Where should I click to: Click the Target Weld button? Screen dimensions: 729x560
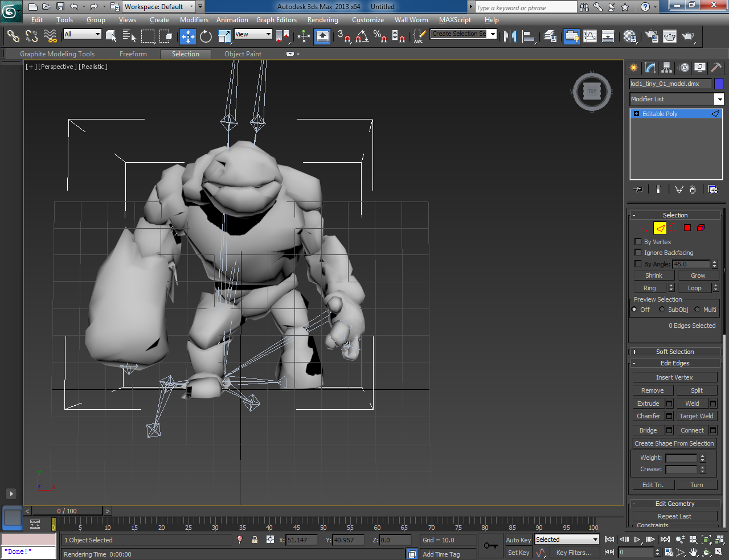697,416
